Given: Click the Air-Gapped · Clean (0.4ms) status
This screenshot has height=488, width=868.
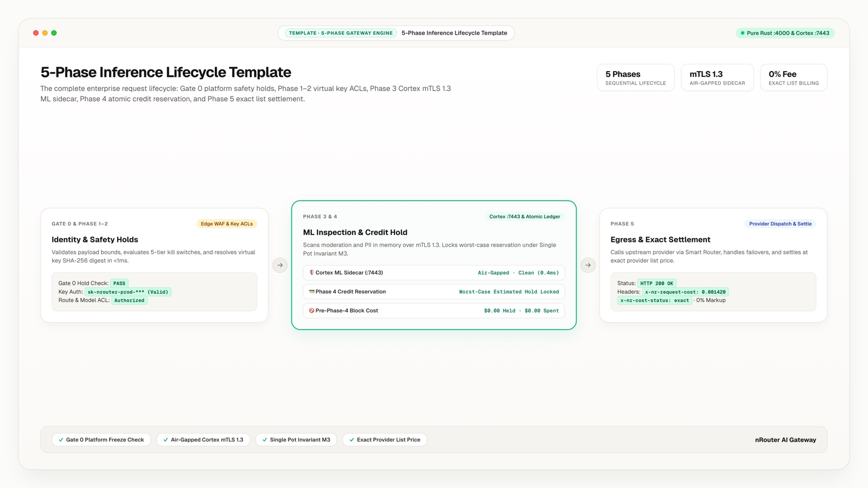Looking at the screenshot, I should tap(518, 273).
